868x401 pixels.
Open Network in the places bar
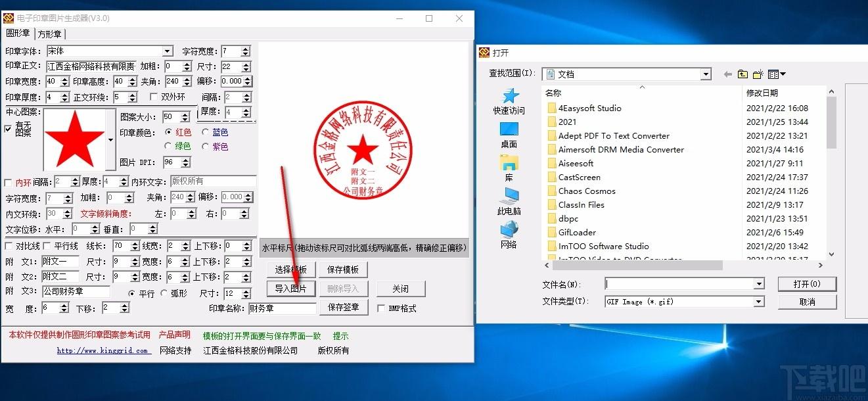click(509, 235)
